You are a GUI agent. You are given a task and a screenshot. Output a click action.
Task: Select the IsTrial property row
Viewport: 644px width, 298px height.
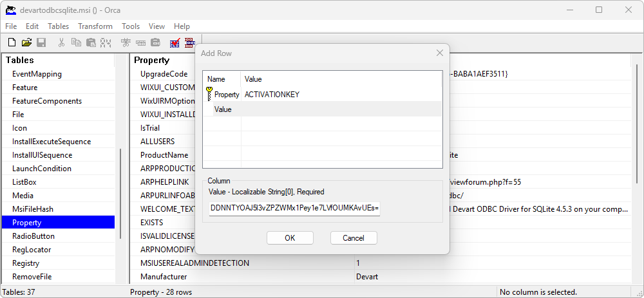coord(150,128)
